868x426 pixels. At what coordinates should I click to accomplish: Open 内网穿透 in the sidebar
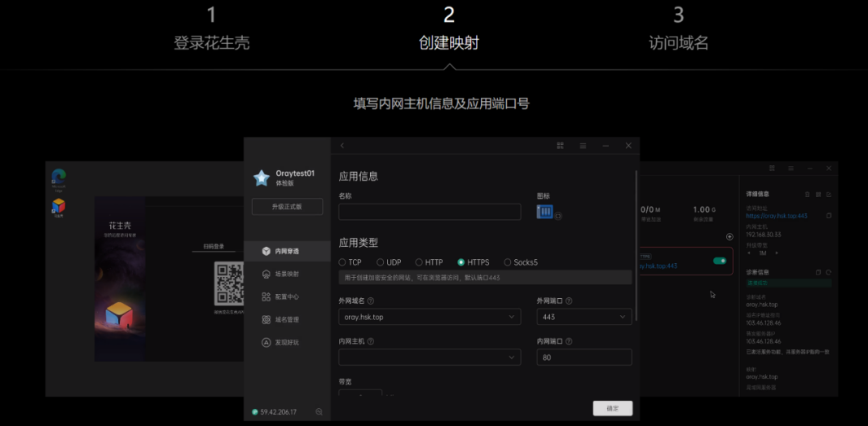pyautogui.click(x=288, y=251)
